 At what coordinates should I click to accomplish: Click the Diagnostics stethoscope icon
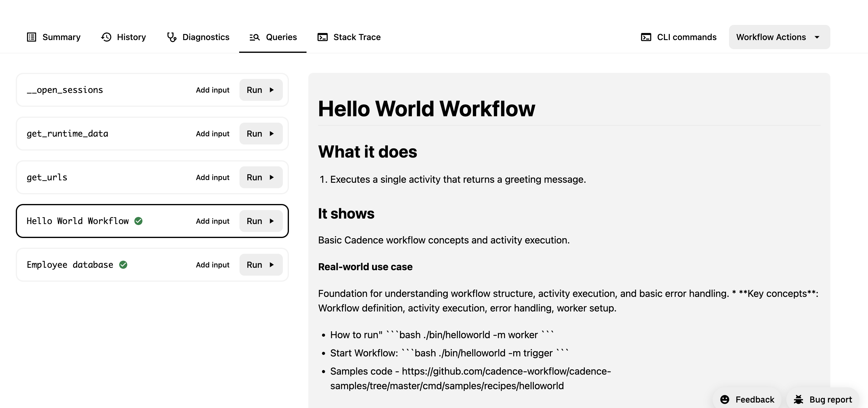click(x=171, y=37)
